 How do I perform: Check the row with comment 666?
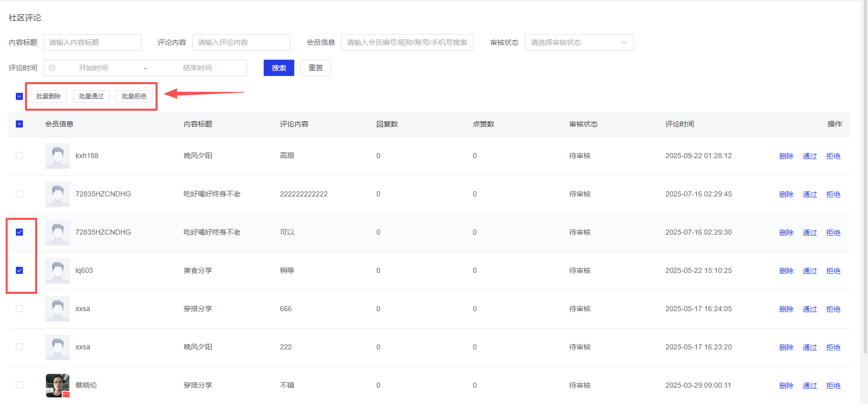[19, 309]
